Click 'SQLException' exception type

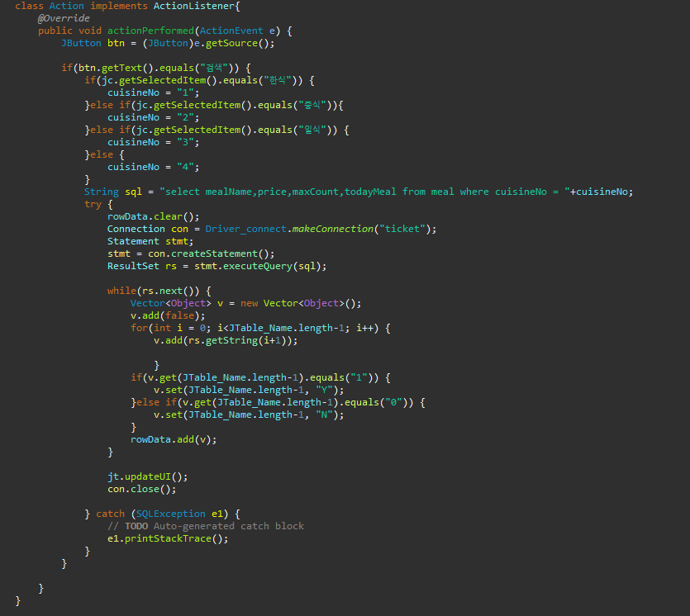click(171, 514)
